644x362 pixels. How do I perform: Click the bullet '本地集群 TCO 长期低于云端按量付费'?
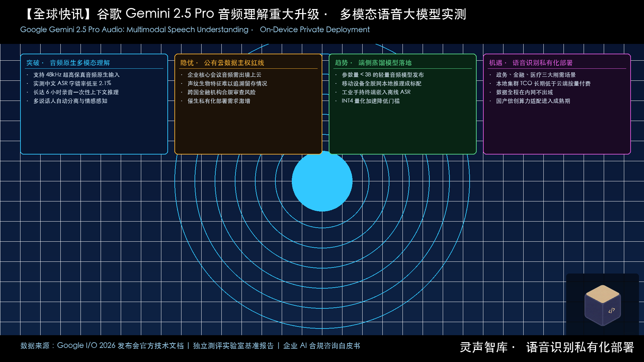(x=543, y=83)
